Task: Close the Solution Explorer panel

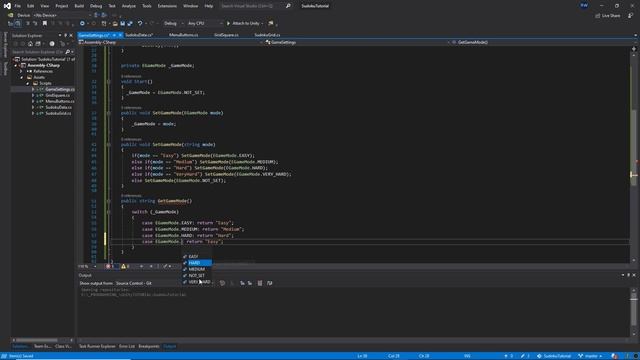Action: (71, 36)
